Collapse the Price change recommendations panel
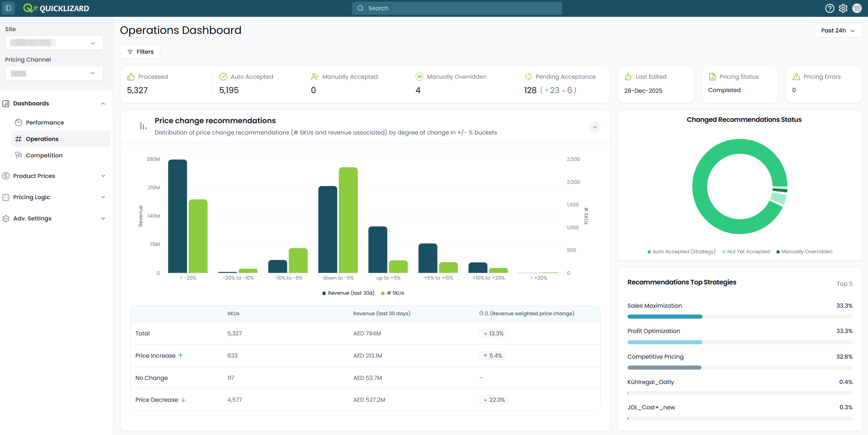This screenshot has height=435, width=868. click(595, 127)
